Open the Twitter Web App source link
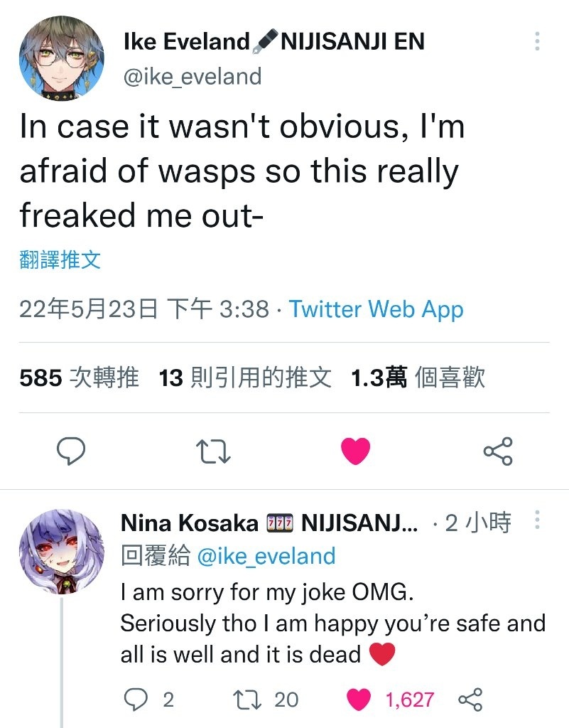Image resolution: width=569 pixels, height=728 pixels. [376, 309]
